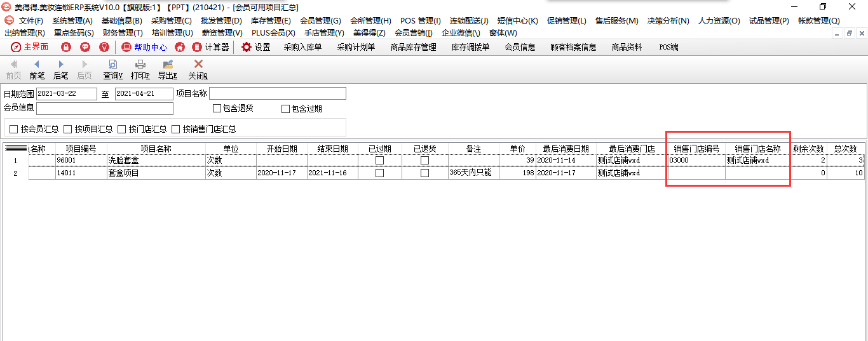Open the POS 管理(I) menu

coord(420,21)
